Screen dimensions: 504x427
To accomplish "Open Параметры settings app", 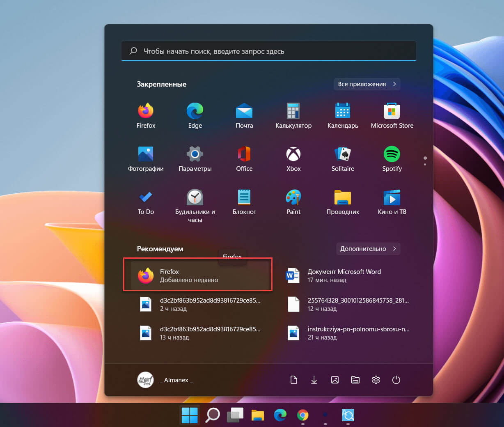I will click(195, 159).
